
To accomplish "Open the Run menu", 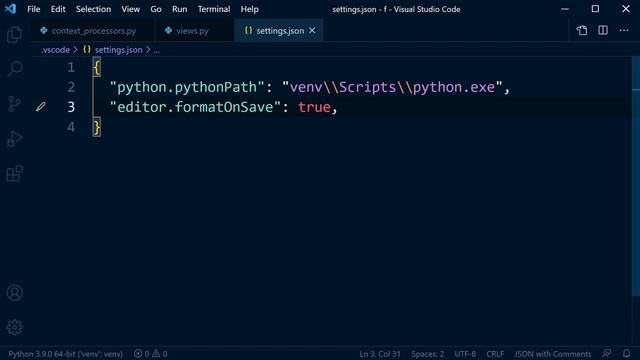I will coord(180,9).
